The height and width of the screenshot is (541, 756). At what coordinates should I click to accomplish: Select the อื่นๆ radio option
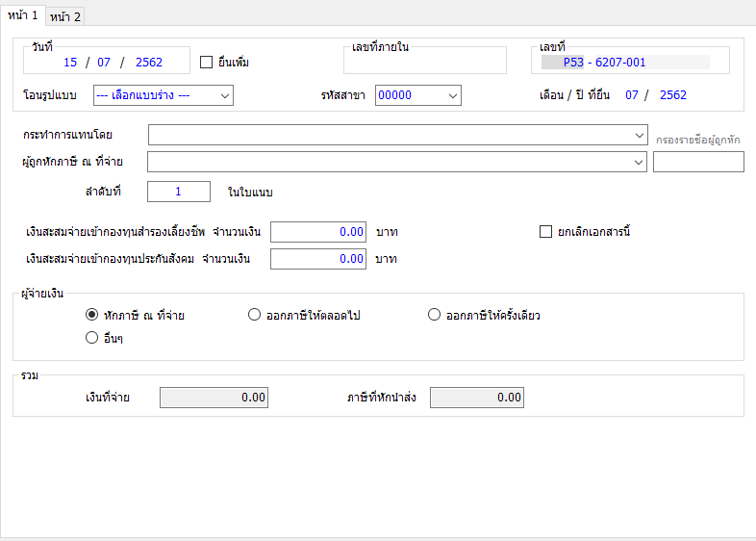tap(91, 338)
